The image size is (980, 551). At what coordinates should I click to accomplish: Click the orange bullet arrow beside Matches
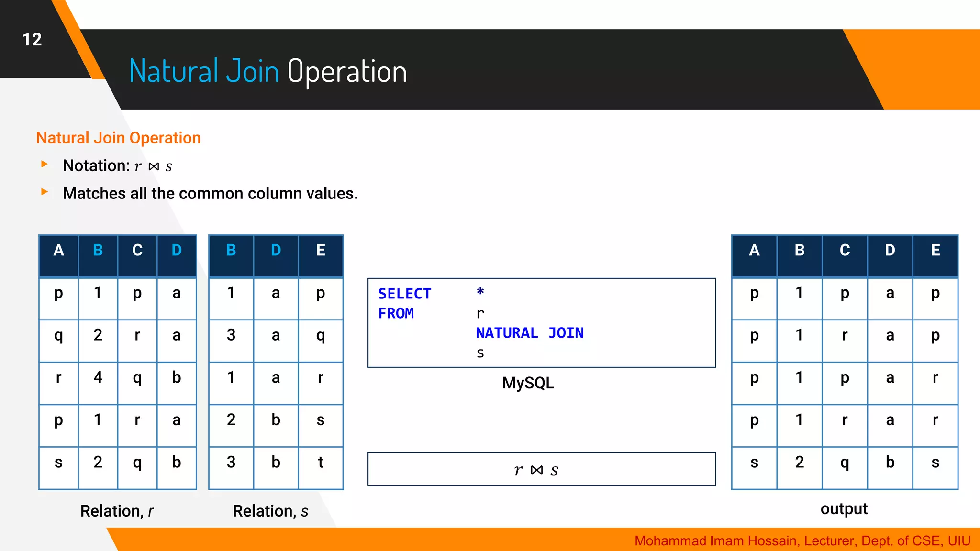[45, 192]
